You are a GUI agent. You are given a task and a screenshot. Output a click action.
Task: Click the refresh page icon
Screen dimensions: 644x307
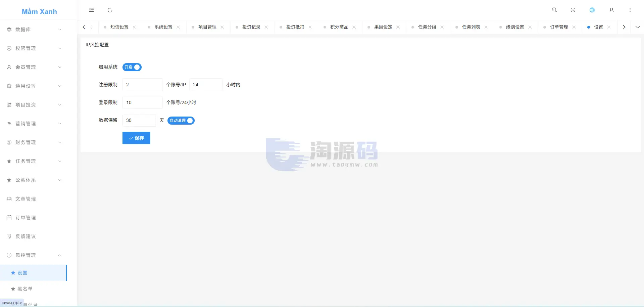point(110,10)
